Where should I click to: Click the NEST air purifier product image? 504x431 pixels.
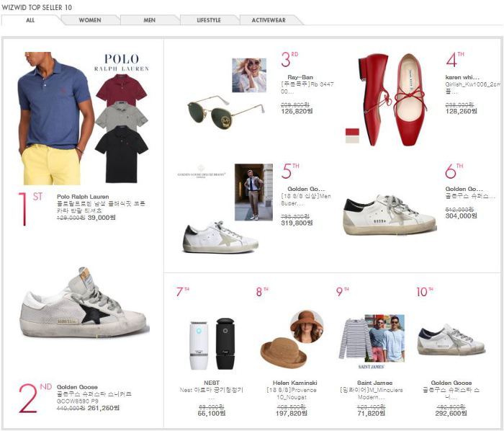pos(212,343)
